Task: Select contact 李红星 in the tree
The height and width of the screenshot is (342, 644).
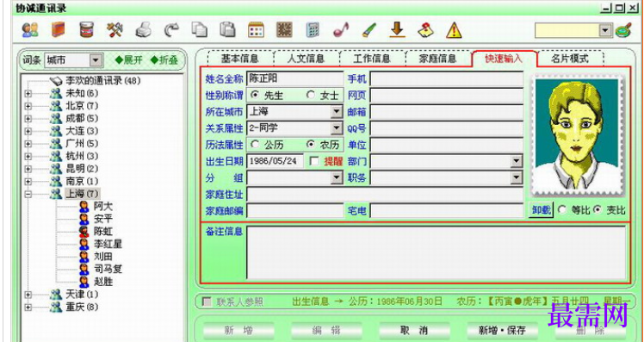Action: [x=108, y=244]
